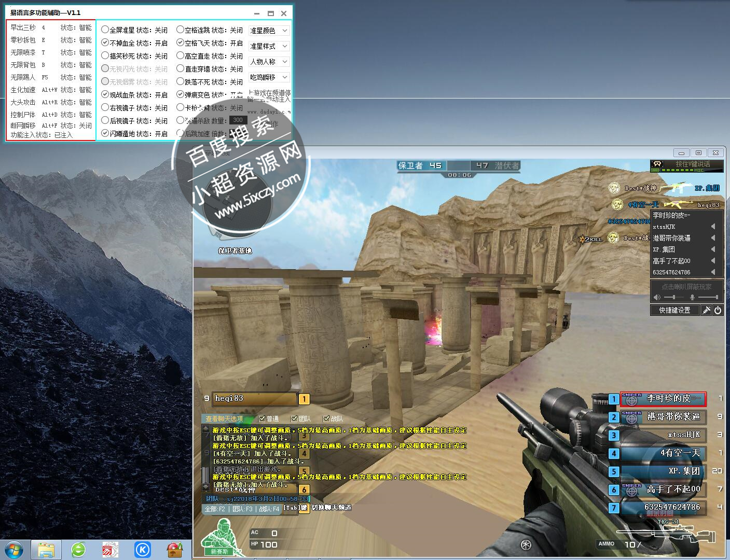Select heqi83 name bar at left
Image resolution: width=730 pixels, height=560 pixels.
coord(254,399)
